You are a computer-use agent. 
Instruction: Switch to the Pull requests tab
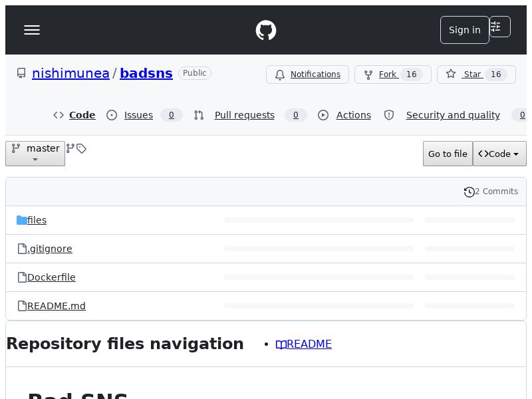pyautogui.click(x=244, y=115)
